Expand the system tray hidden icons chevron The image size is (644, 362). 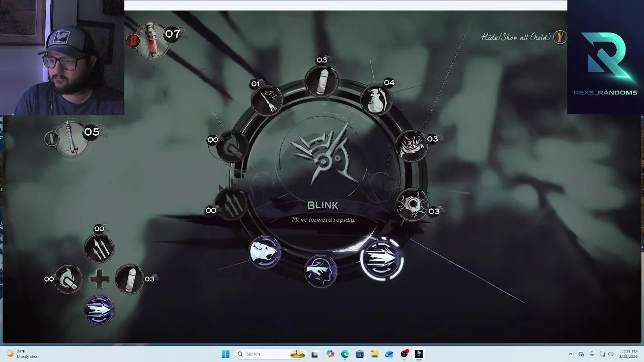click(x=570, y=354)
